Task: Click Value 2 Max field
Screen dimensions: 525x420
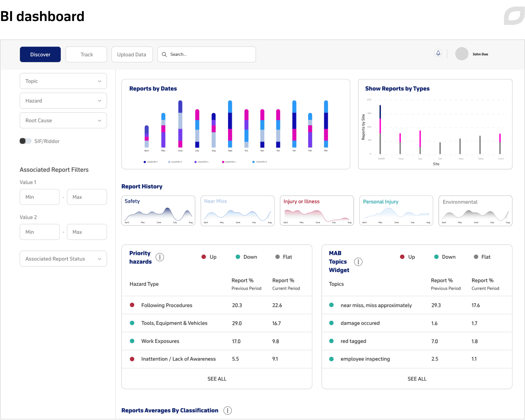Action: click(x=87, y=232)
